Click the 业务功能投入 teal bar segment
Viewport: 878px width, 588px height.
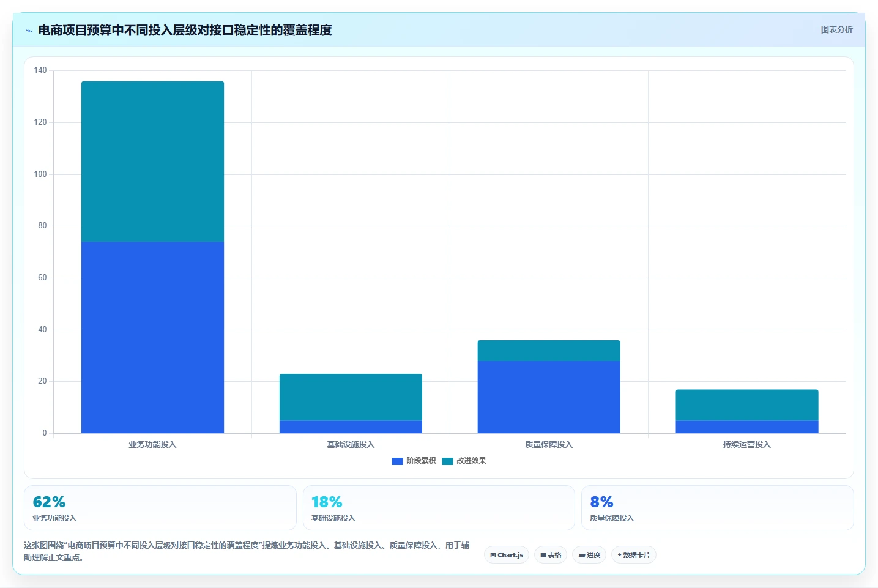152,162
